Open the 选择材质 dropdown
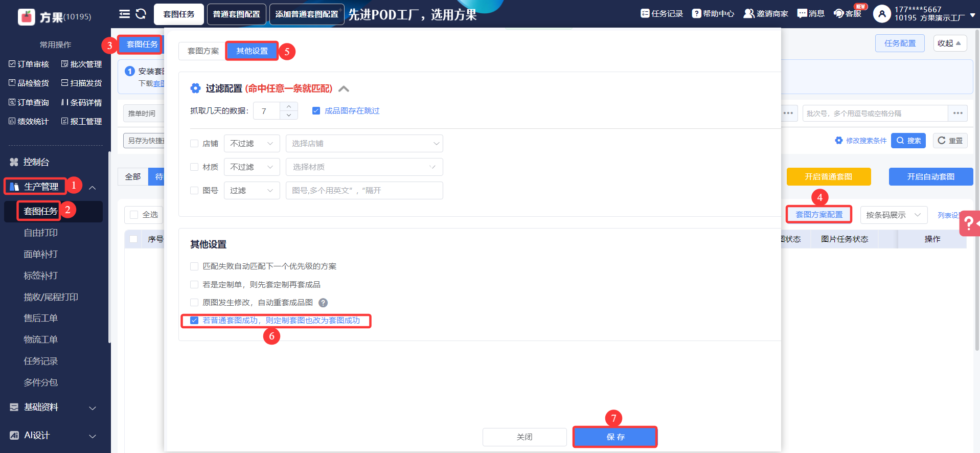This screenshot has height=453, width=980. coord(364,167)
